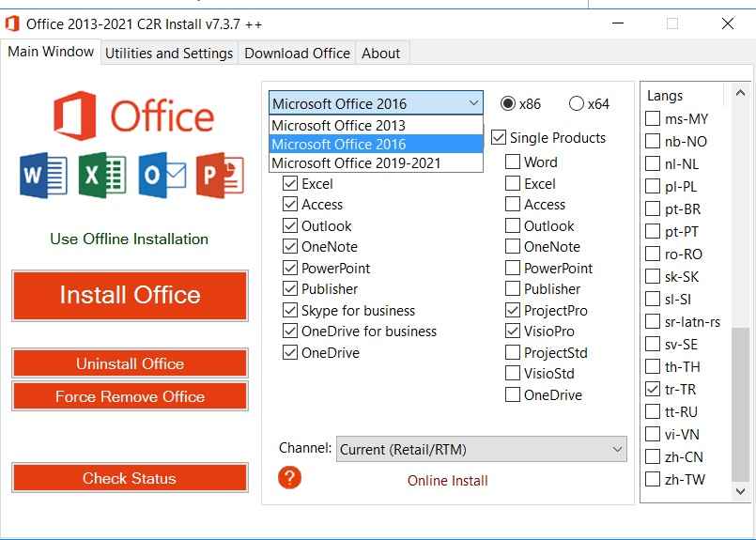This screenshot has height=540, width=756.
Task: Disable the tr-TR language checkbox
Action: (x=653, y=389)
